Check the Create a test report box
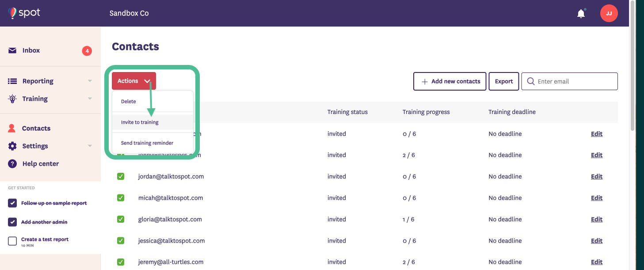644x270 pixels. coord(12,241)
